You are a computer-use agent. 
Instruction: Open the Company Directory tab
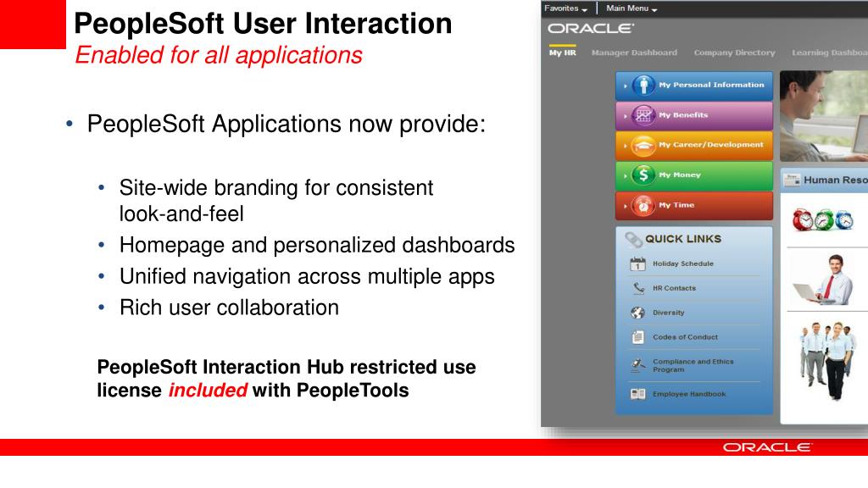click(x=734, y=53)
